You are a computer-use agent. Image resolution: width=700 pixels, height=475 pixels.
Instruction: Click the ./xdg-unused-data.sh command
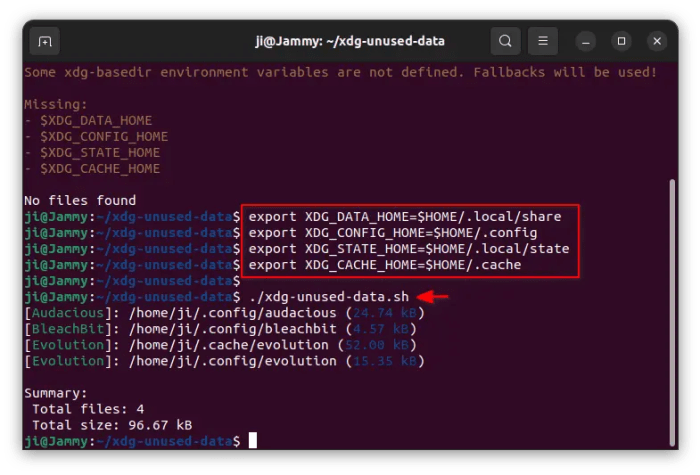329,297
